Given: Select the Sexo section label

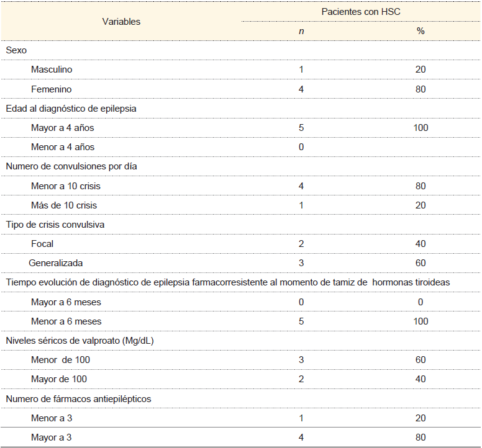Looking at the screenshot, I should (16, 50).
